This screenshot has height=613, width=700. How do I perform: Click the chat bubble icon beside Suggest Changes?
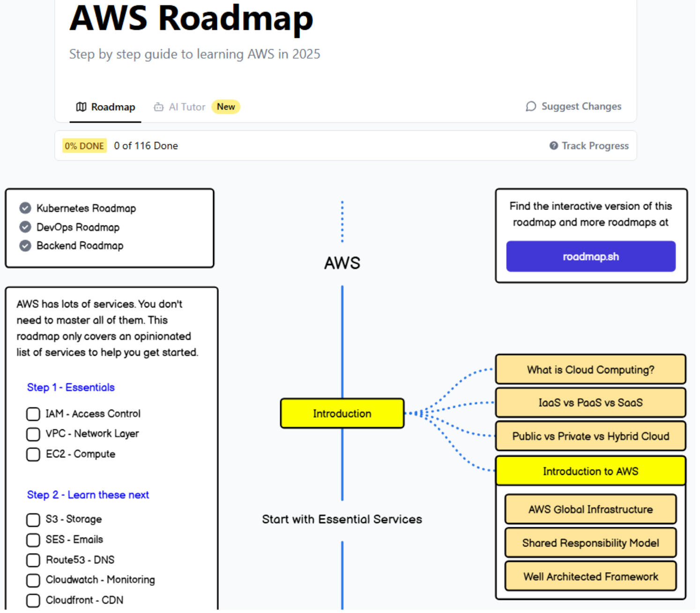(x=530, y=106)
